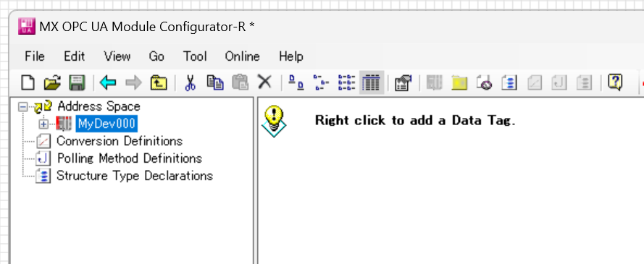Save the configuration with the floppy disk icon
This screenshot has height=264, width=644.
[76, 82]
